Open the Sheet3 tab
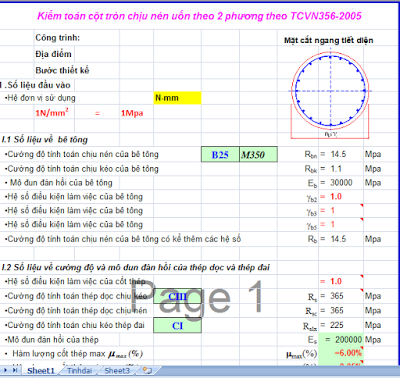 coord(117,370)
